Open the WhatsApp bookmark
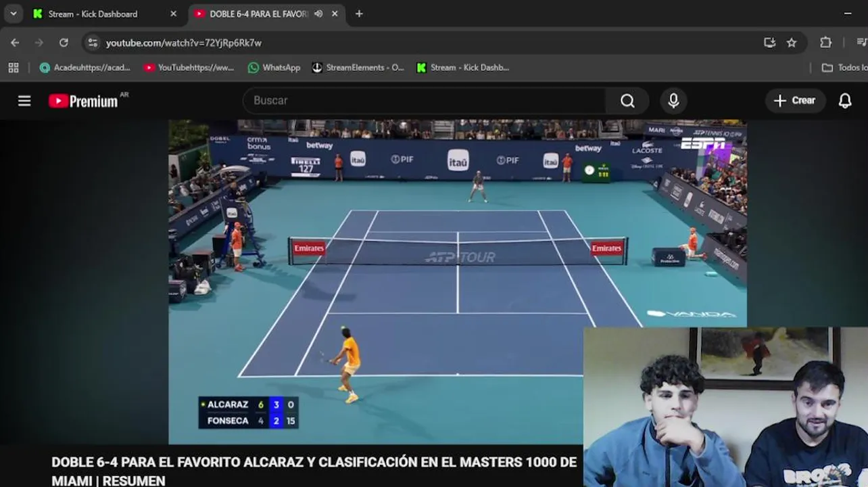The image size is (868, 487). 274,68
